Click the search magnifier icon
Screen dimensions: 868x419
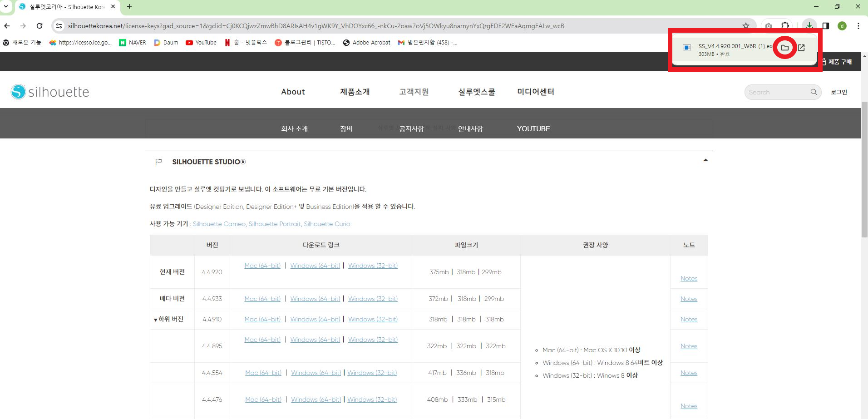click(x=814, y=92)
